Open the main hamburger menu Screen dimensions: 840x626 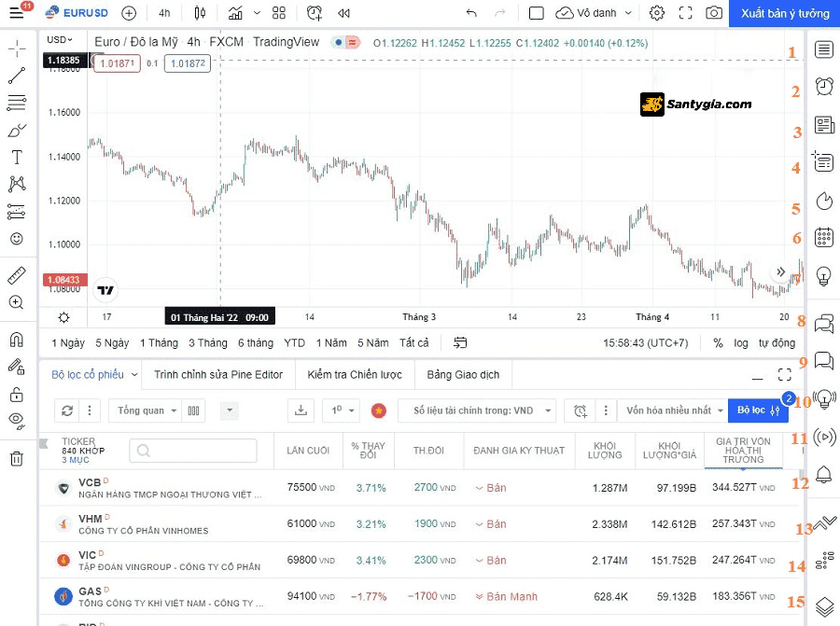click(17, 12)
